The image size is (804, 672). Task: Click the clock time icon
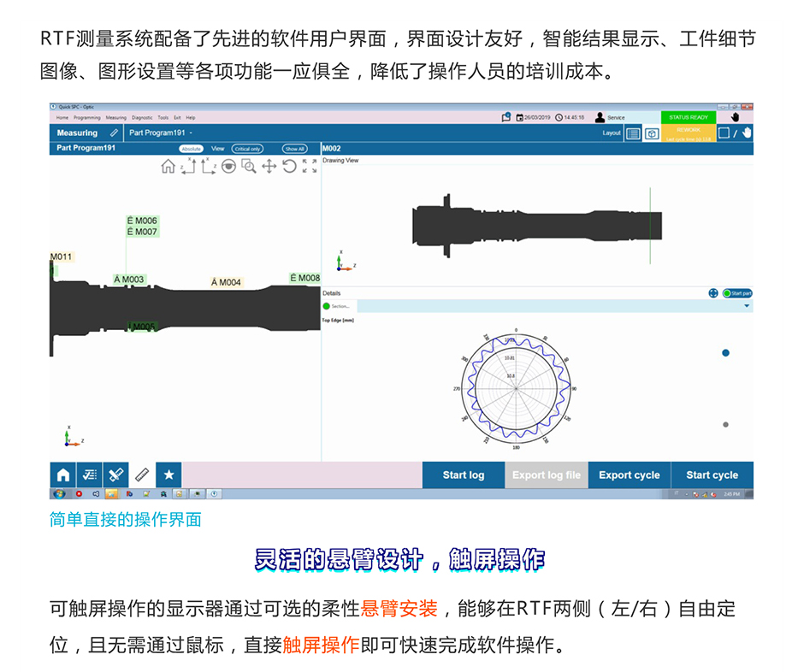tap(559, 117)
